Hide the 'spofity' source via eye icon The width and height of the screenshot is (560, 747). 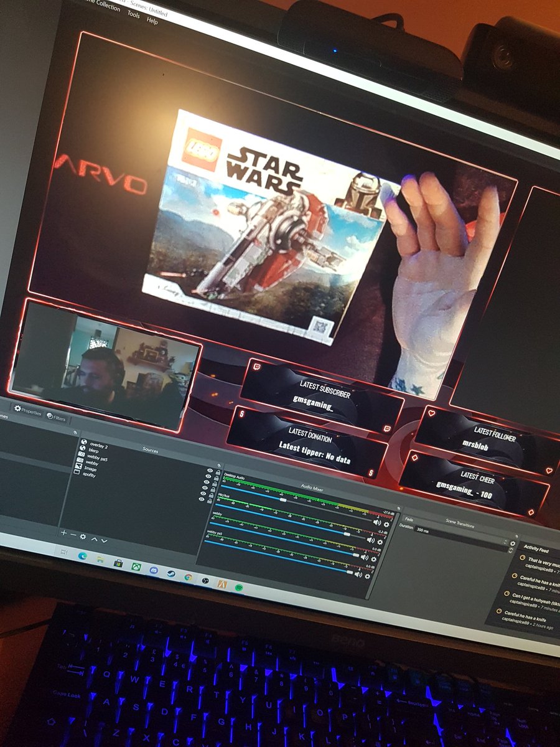pos(202,499)
